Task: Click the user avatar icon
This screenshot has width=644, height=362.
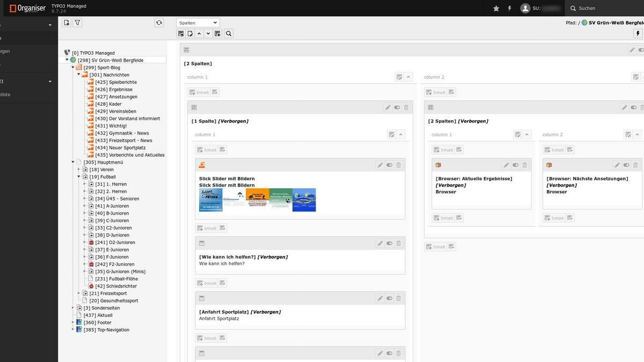Action: [525, 8]
